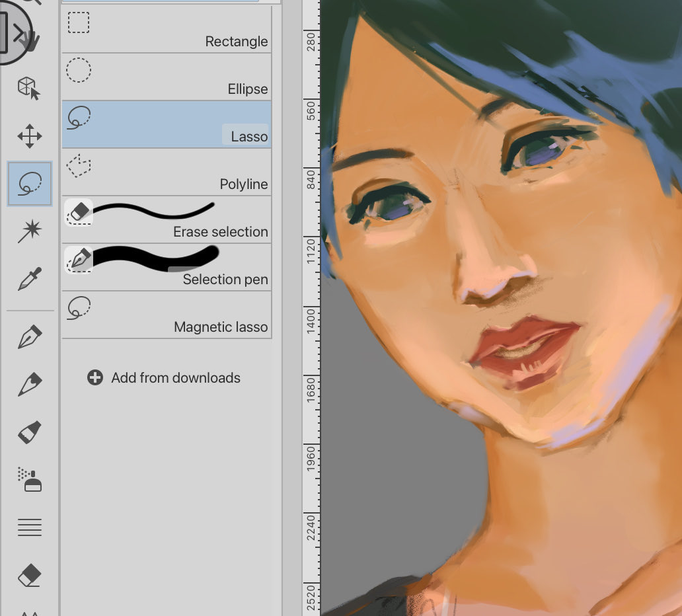
Task: Select the Eraser tool in the tool palette
Action: pos(30,575)
